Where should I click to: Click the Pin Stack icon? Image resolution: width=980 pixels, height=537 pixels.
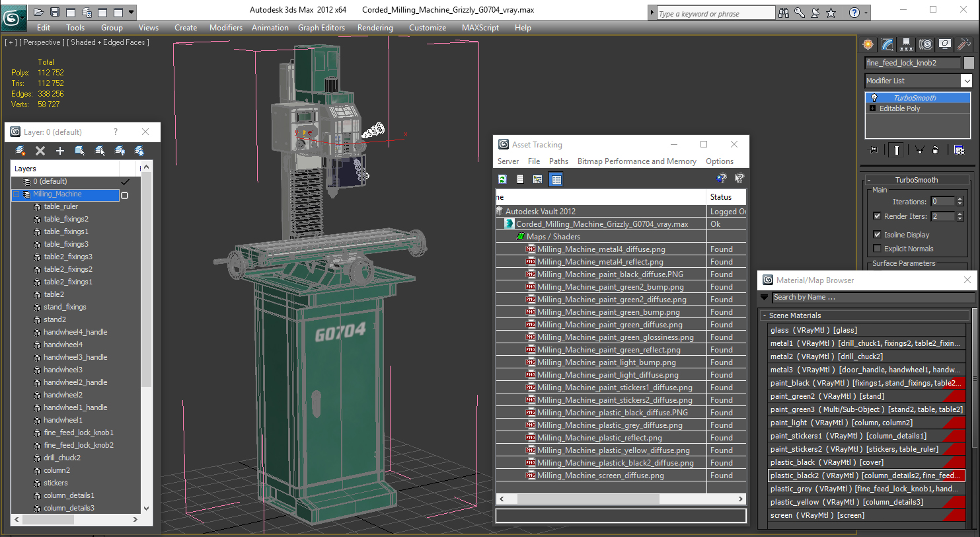click(872, 150)
